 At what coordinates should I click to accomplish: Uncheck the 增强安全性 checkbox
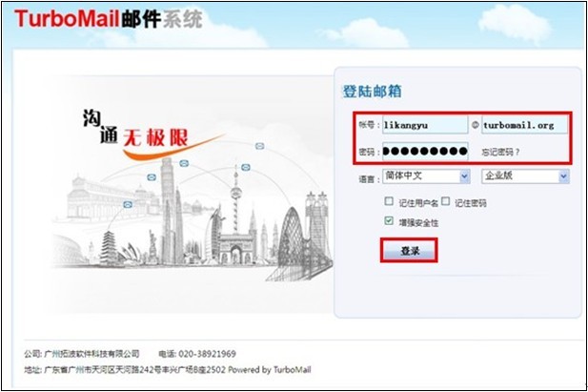pos(389,220)
